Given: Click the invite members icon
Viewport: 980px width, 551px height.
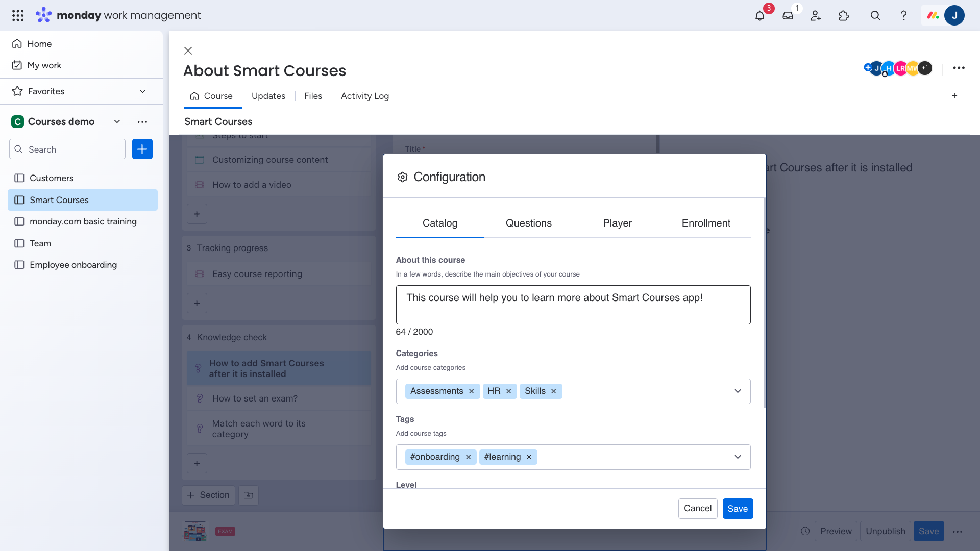Looking at the screenshot, I should (x=816, y=15).
